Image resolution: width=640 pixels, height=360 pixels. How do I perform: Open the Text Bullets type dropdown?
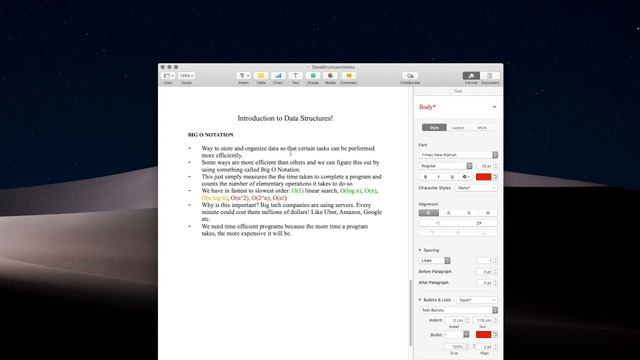(x=458, y=310)
